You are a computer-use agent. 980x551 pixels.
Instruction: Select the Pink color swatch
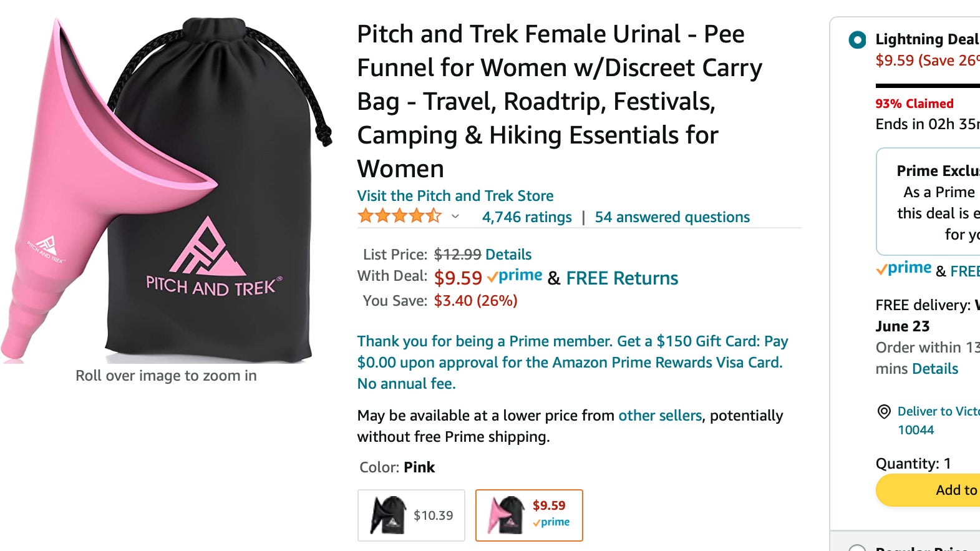click(528, 515)
